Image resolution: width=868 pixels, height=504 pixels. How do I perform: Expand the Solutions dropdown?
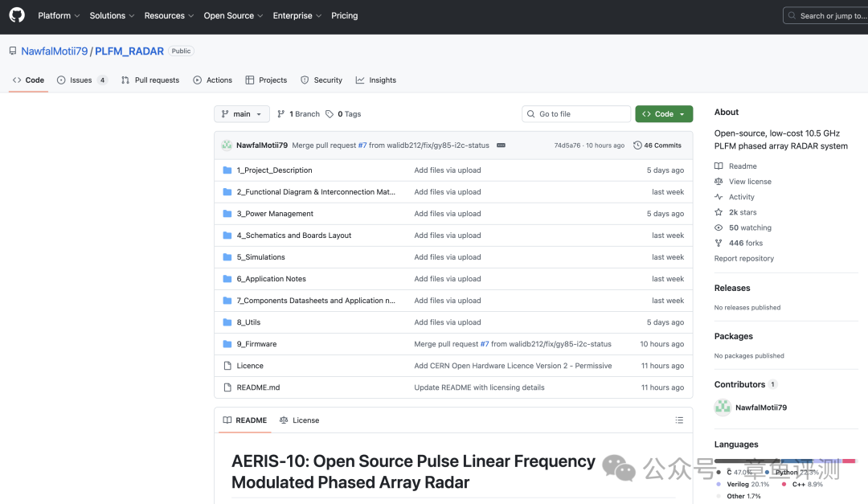(112, 15)
